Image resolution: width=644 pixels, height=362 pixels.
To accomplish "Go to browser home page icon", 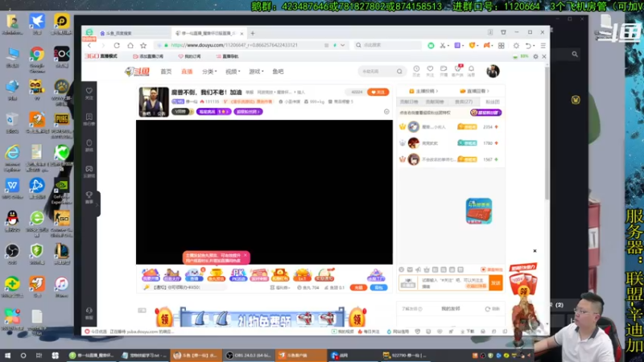I will point(130,45).
